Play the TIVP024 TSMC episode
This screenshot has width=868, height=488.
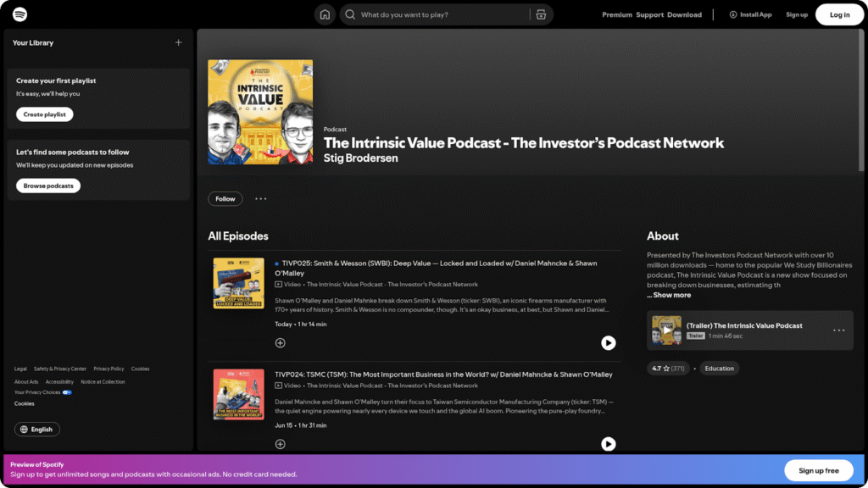[x=609, y=444]
